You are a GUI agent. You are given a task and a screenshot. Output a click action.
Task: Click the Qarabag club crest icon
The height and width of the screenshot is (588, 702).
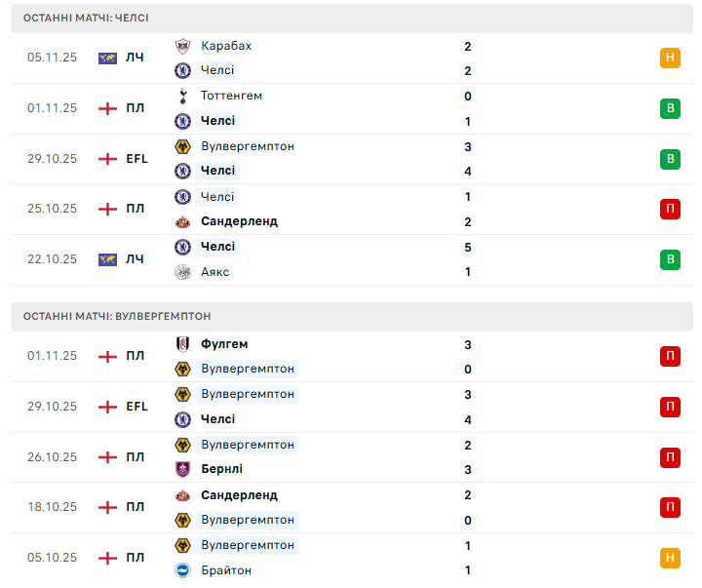click(182, 46)
